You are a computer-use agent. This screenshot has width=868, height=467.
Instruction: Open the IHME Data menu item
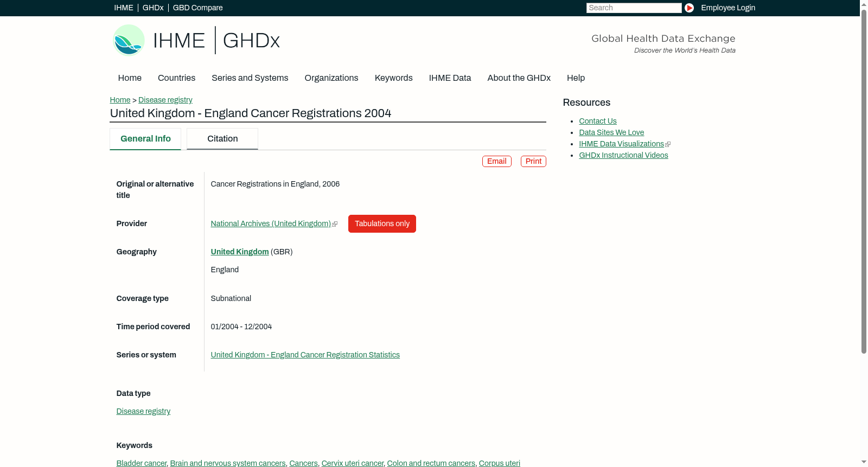pyautogui.click(x=450, y=78)
